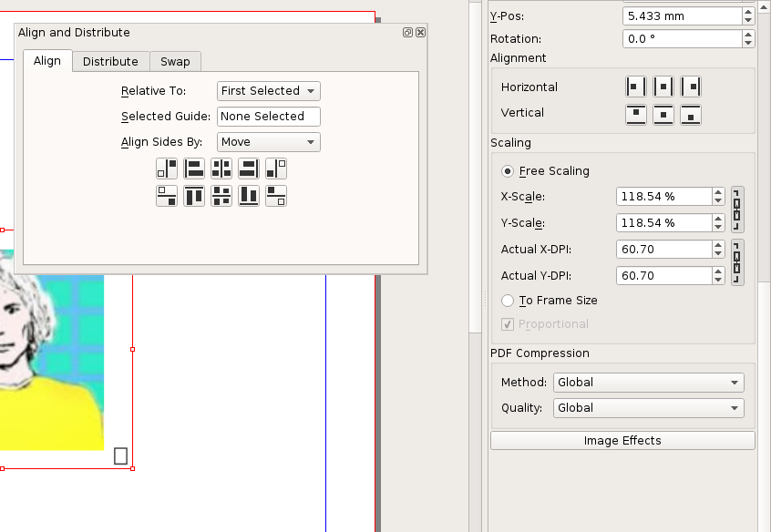Open the Relative To dropdown
Viewport: 771px width, 532px height.
click(x=269, y=91)
